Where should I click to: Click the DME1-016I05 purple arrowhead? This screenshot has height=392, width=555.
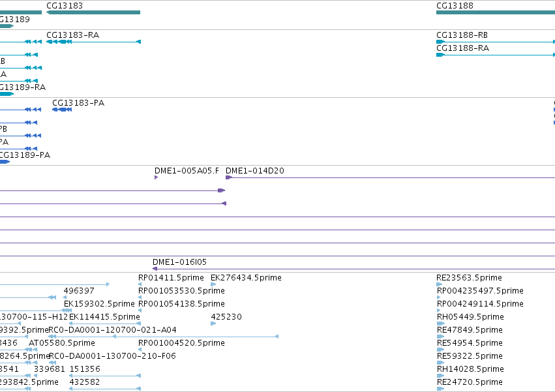155,269
